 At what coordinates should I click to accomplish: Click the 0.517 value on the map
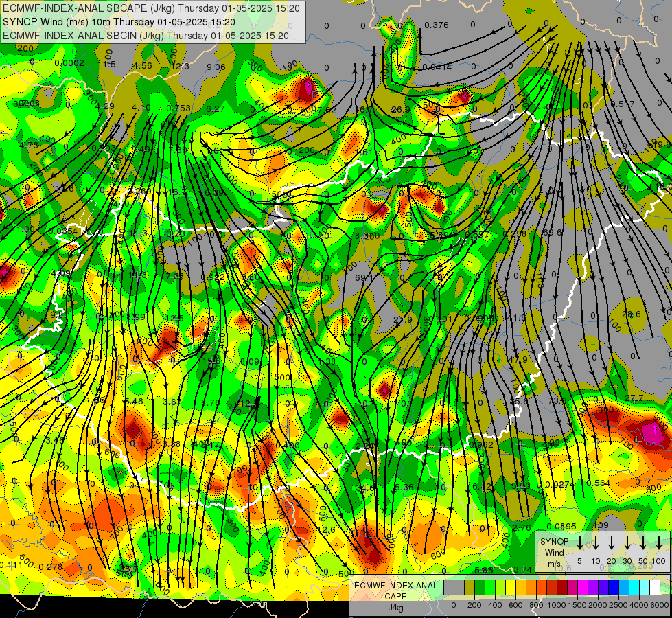[x=623, y=104]
